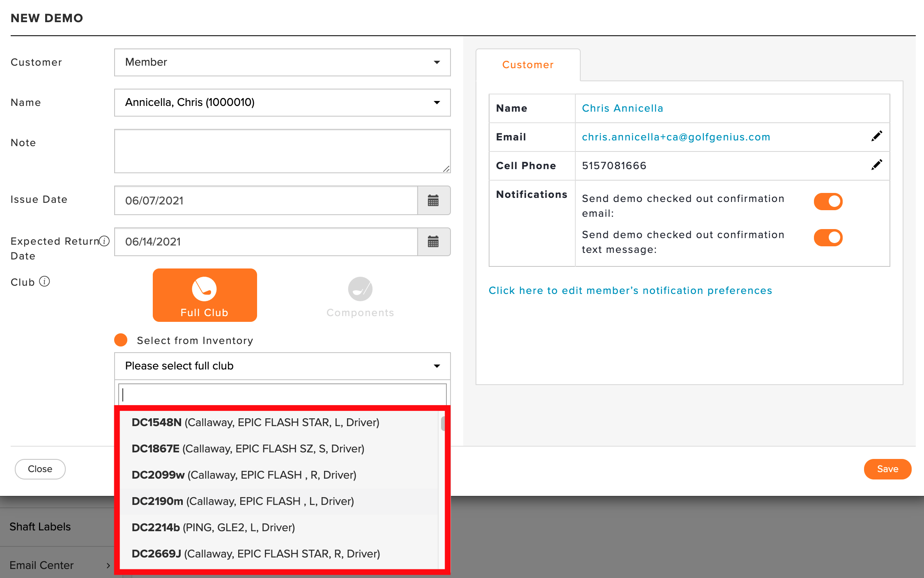
Task: Open the Expected Return Date calendar picker
Action: point(434,242)
